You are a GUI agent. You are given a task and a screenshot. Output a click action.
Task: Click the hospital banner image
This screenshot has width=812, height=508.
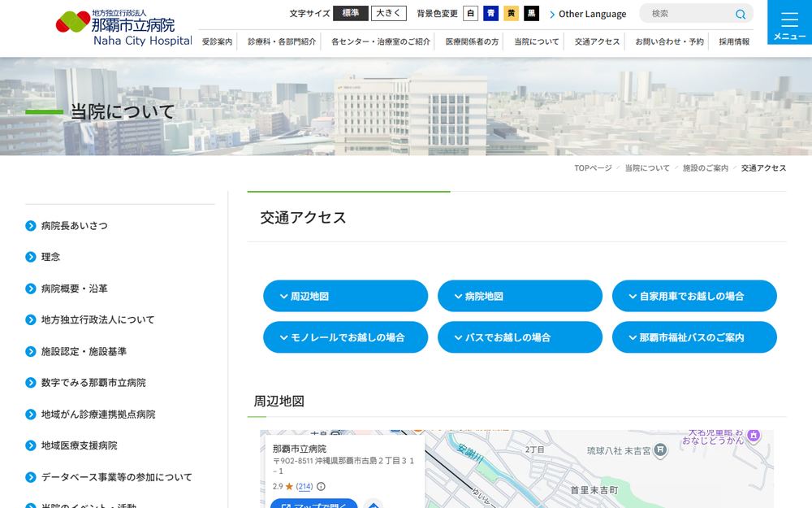coord(406,106)
